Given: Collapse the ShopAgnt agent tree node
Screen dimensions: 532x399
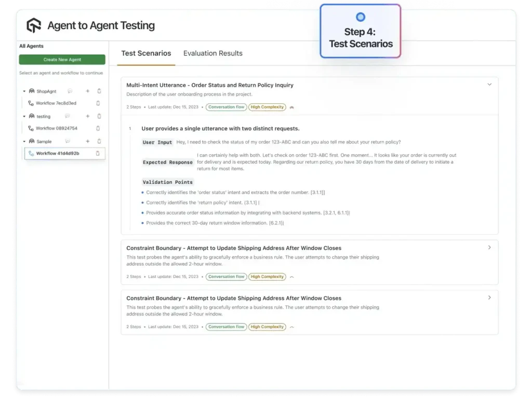Looking at the screenshot, I should pos(24,91).
